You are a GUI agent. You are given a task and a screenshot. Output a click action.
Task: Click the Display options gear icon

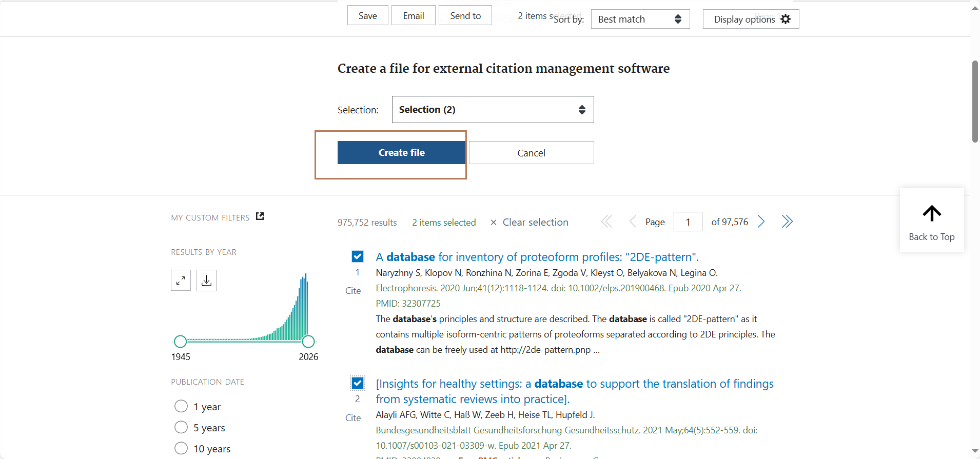[x=786, y=19]
